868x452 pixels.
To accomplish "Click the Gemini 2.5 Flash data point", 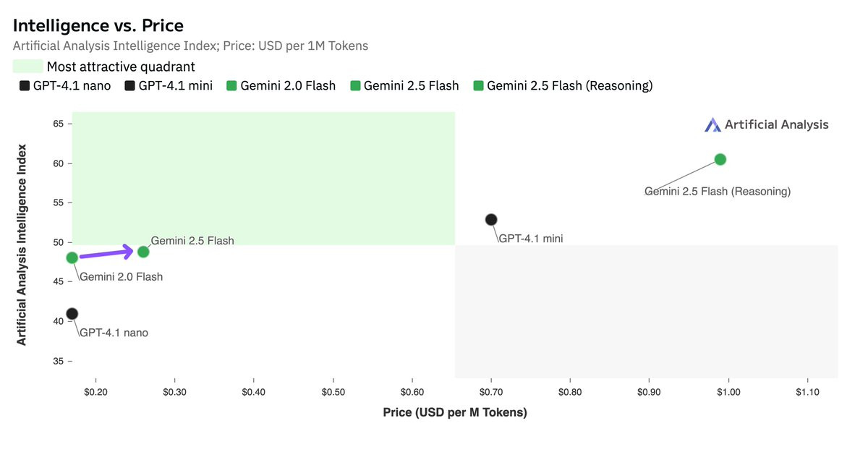I will pos(143,252).
